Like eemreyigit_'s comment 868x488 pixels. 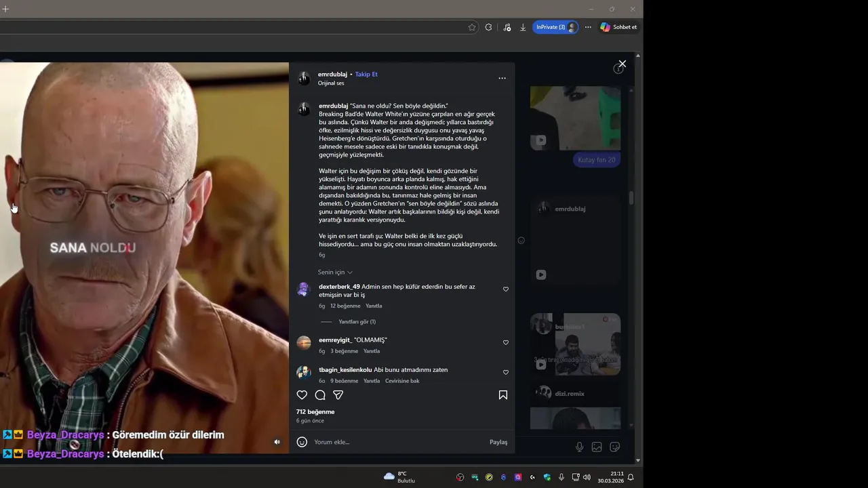tap(506, 343)
